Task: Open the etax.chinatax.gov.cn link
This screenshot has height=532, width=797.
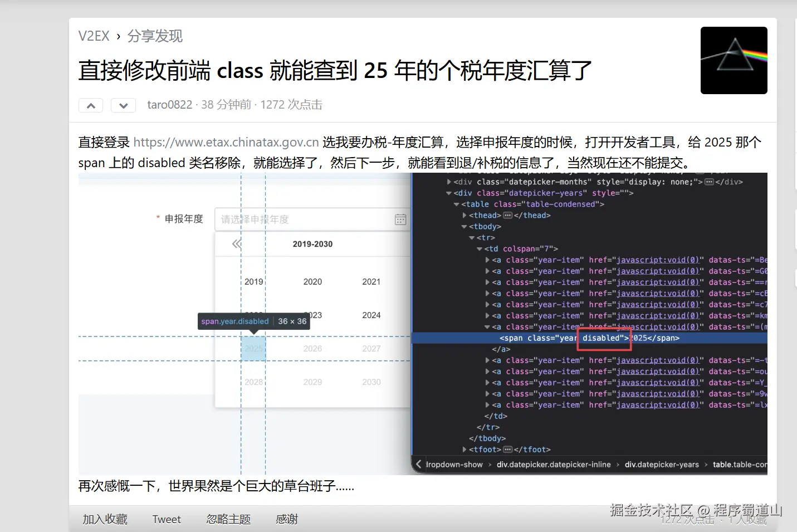Action: 225,142
